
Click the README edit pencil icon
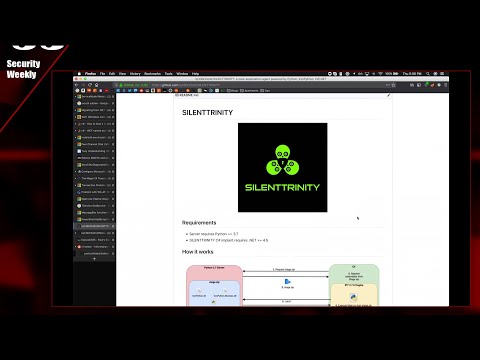388,95
